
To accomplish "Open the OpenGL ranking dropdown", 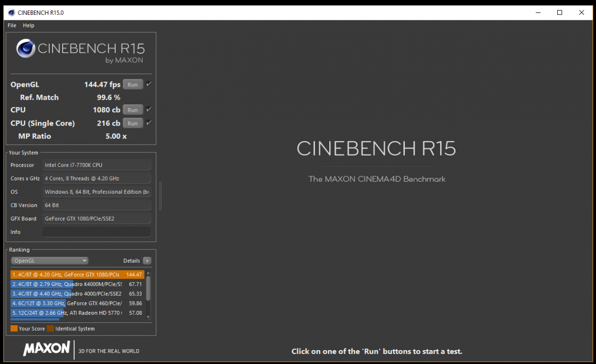I will (x=50, y=261).
